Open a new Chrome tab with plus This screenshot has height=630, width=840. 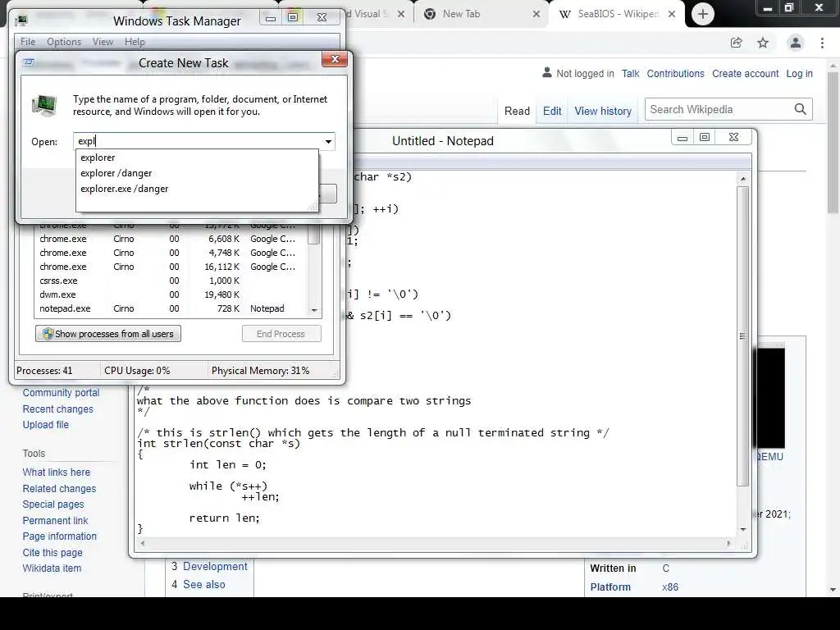(x=703, y=14)
